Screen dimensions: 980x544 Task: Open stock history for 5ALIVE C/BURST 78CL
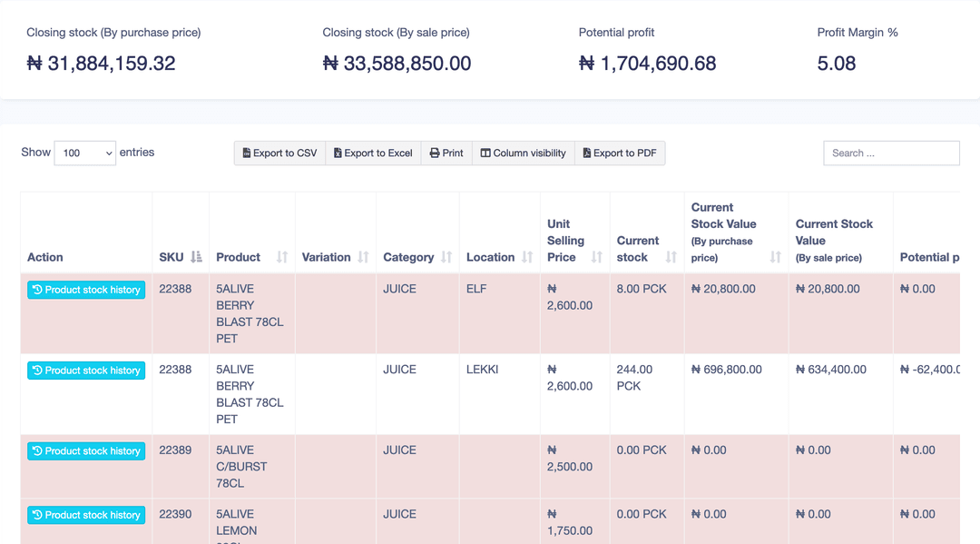pyautogui.click(x=86, y=450)
